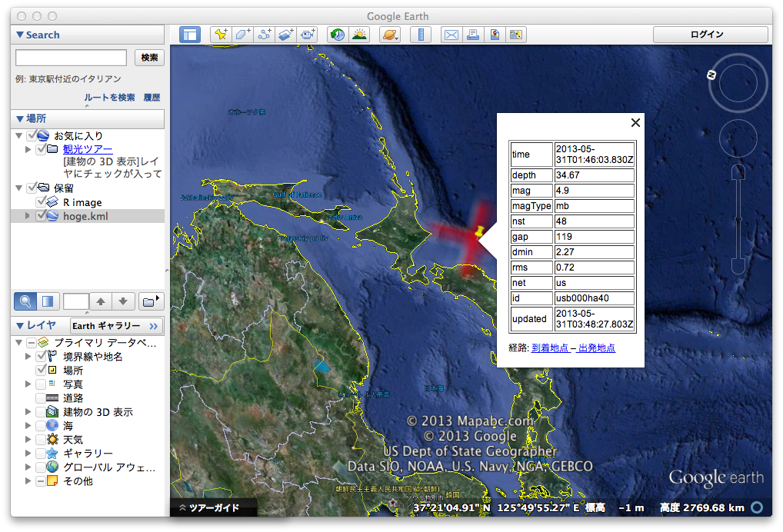Expand the hoge.kml item
This screenshot has height=532, width=783.
(x=28, y=215)
